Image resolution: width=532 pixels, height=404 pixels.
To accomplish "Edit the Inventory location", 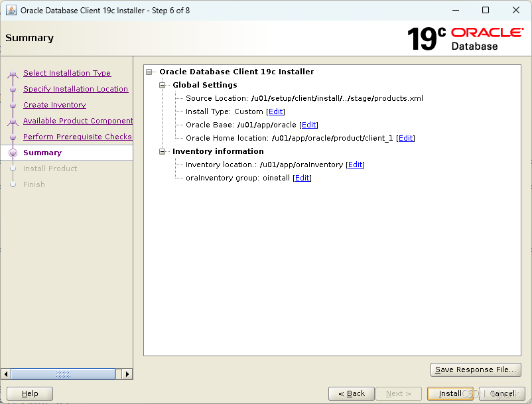I will pyautogui.click(x=356, y=165).
